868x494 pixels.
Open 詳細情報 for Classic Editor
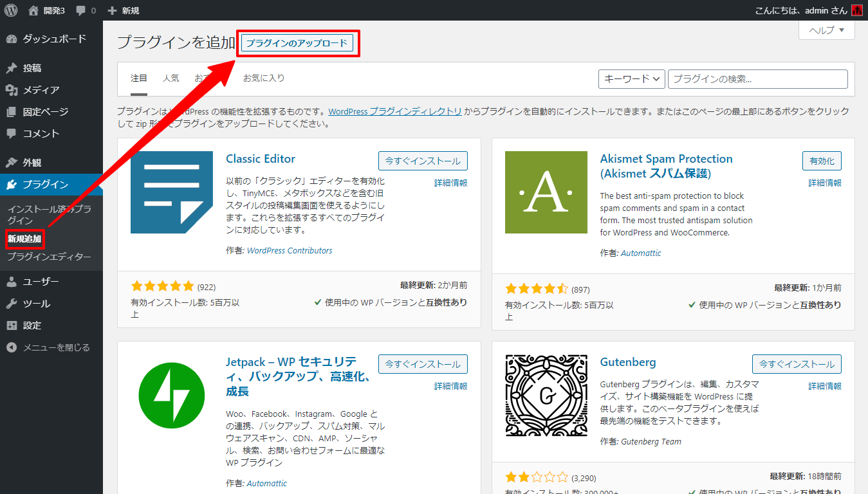coord(451,183)
